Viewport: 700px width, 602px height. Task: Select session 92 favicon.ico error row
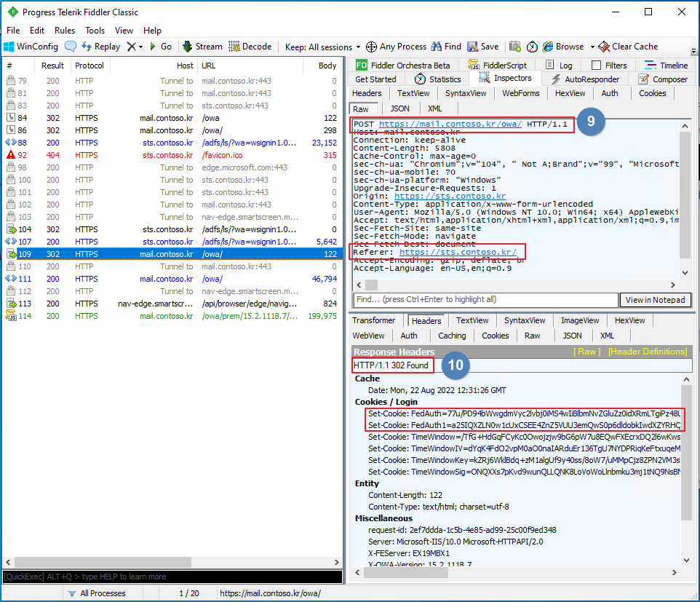tap(172, 155)
